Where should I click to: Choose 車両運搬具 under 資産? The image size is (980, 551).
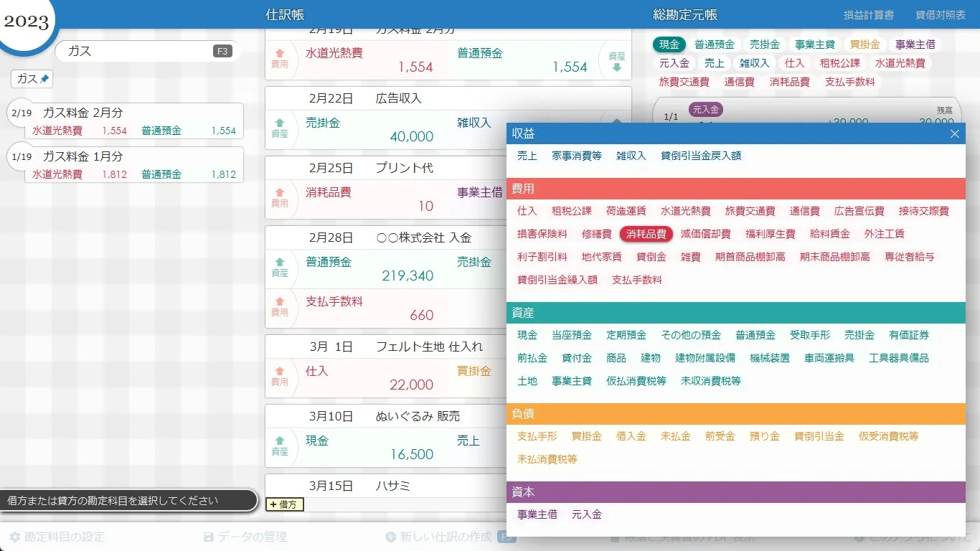pos(829,358)
